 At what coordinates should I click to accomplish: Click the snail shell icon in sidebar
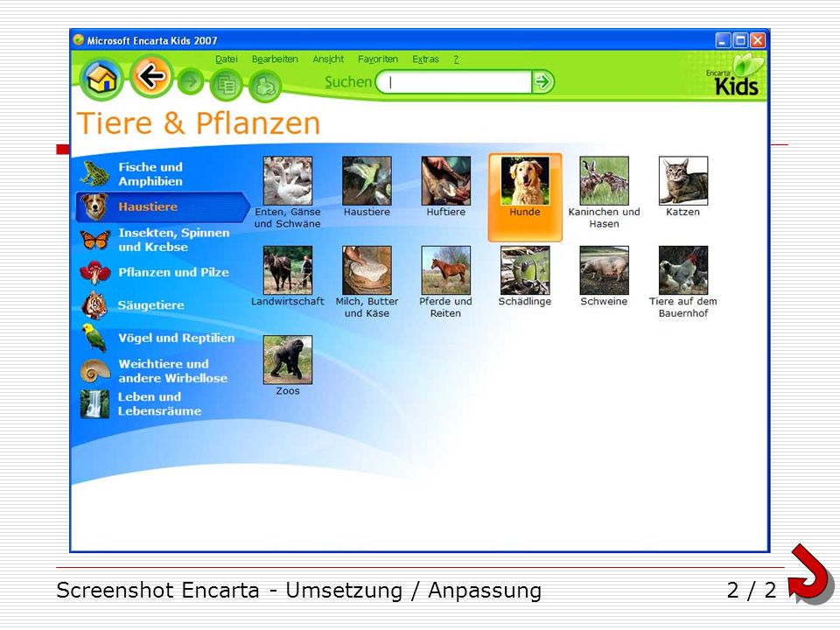point(95,370)
